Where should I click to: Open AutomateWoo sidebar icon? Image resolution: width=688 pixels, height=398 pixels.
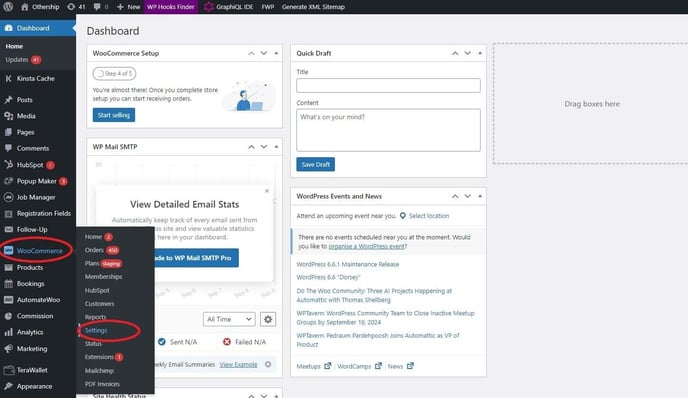(x=8, y=300)
